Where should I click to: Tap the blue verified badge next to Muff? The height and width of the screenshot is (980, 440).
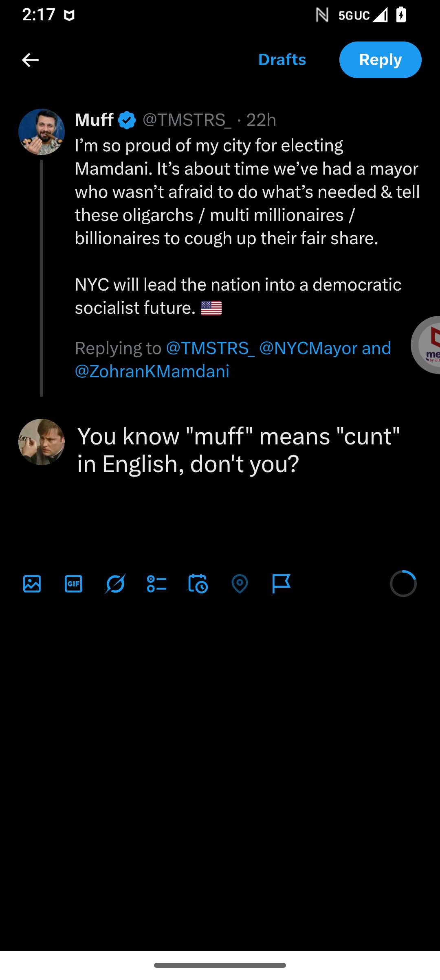tap(127, 120)
